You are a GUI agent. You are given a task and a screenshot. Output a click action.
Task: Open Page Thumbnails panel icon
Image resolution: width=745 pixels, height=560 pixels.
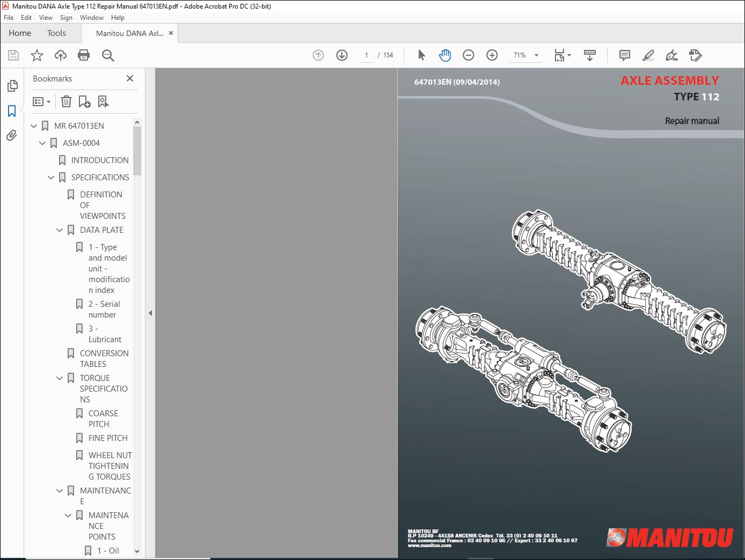(x=12, y=86)
